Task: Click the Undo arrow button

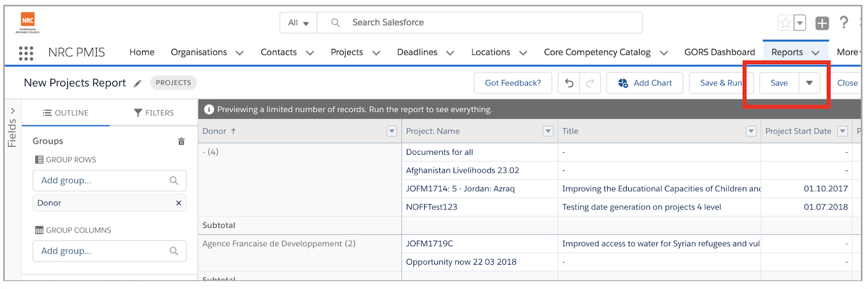Action: pyautogui.click(x=569, y=83)
